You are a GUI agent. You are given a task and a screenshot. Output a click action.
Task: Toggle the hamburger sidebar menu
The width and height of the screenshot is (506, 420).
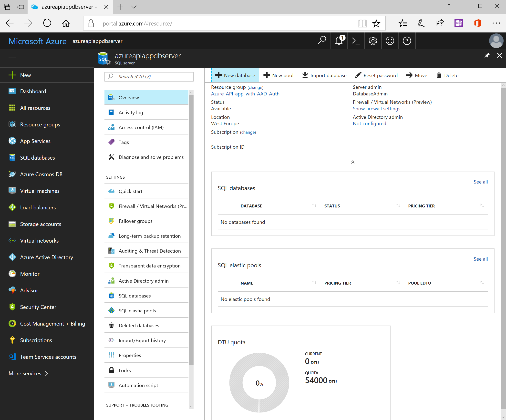click(12, 58)
